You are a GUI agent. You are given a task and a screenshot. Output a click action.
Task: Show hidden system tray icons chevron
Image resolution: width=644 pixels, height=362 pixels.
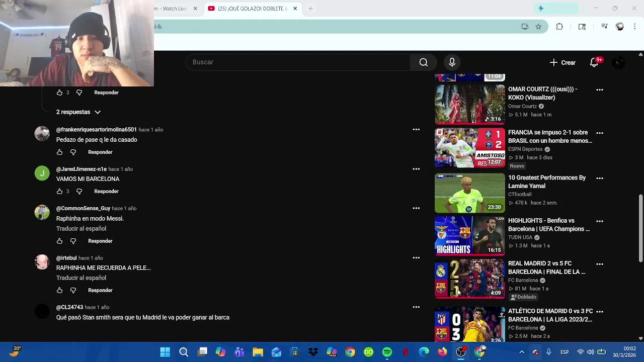pos(522,352)
